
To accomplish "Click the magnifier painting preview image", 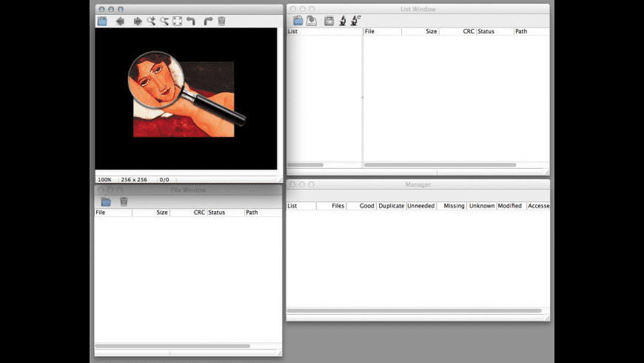I will (184, 99).
